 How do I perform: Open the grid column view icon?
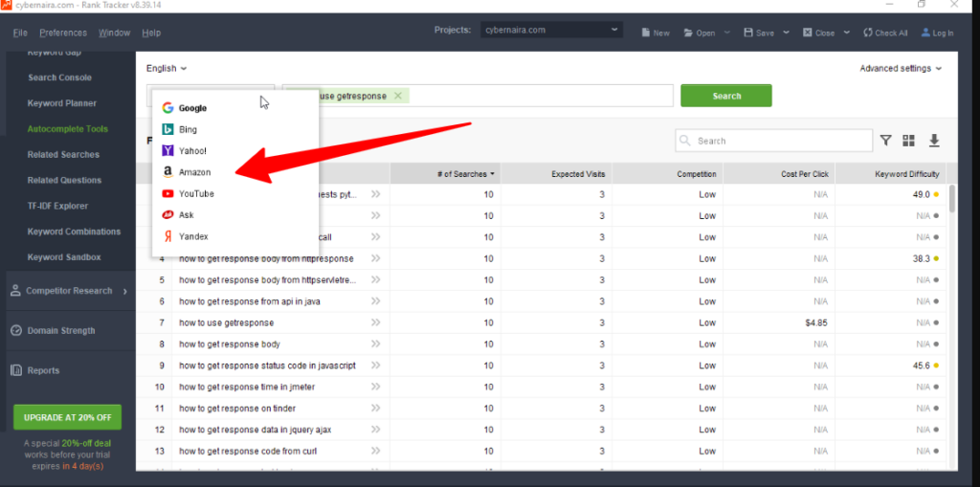click(x=908, y=141)
